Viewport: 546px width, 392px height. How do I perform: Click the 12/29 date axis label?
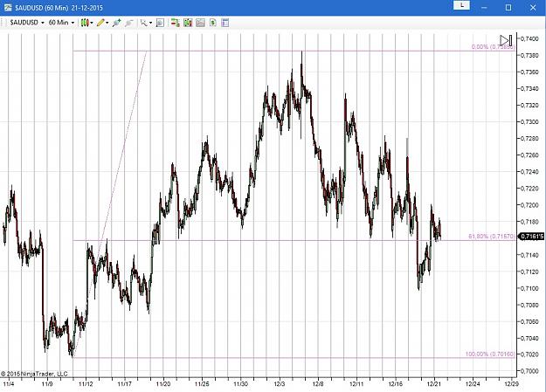coord(511,384)
